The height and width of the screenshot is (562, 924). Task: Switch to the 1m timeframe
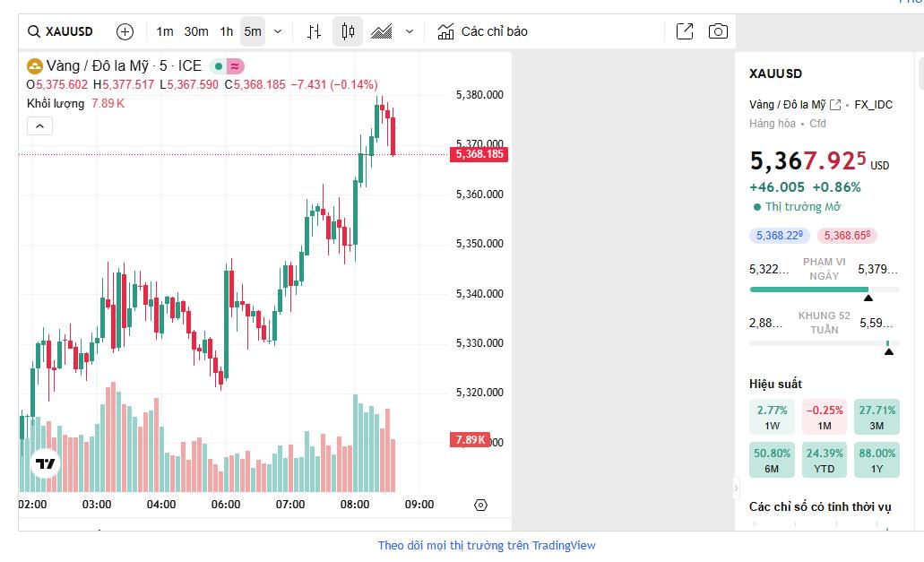click(x=165, y=31)
